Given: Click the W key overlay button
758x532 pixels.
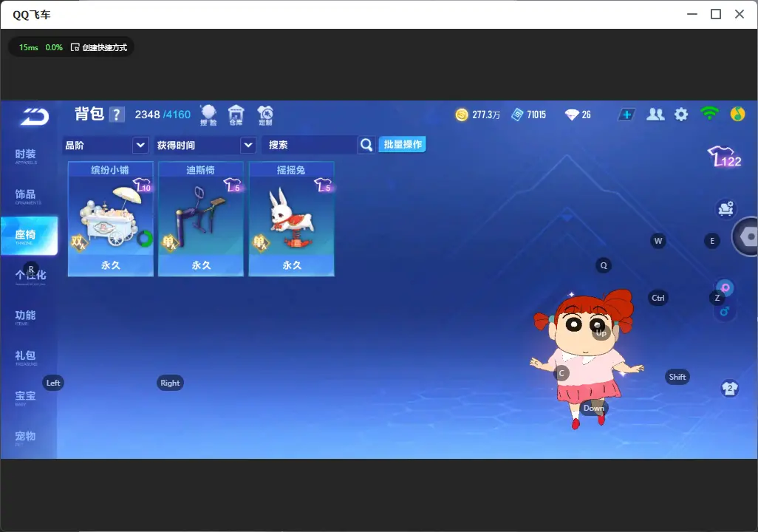Looking at the screenshot, I should pyautogui.click(x=658, y=241).
